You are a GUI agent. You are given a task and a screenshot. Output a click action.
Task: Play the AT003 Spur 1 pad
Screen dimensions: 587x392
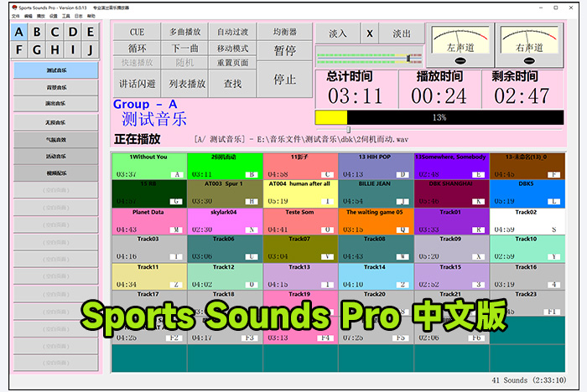[225, 193]
